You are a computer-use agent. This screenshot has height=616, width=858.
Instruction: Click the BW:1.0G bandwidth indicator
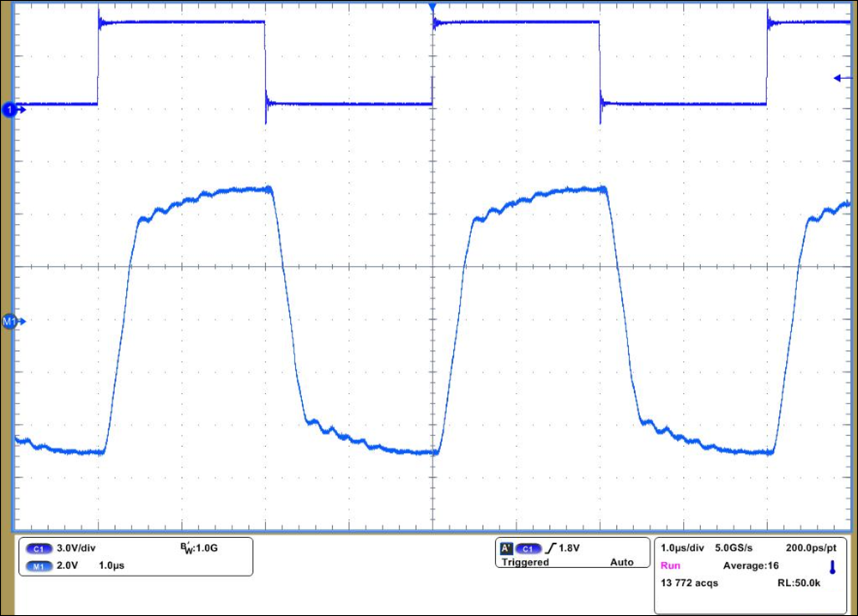tap(201, 547)
